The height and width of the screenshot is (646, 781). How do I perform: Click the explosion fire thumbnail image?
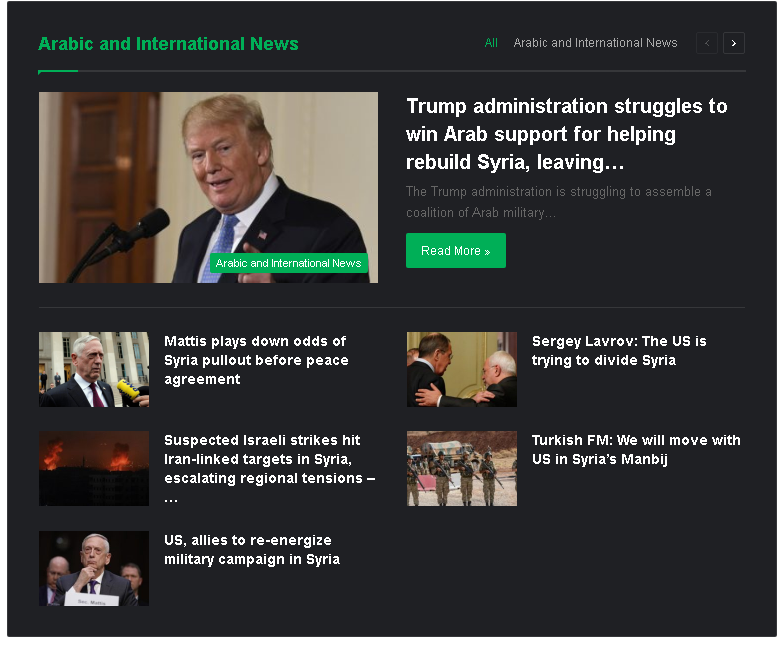(94, 469)
